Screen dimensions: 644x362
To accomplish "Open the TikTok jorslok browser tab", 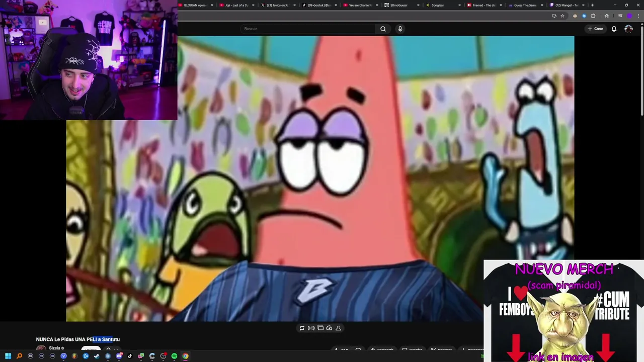I will (x=319, y=5).
